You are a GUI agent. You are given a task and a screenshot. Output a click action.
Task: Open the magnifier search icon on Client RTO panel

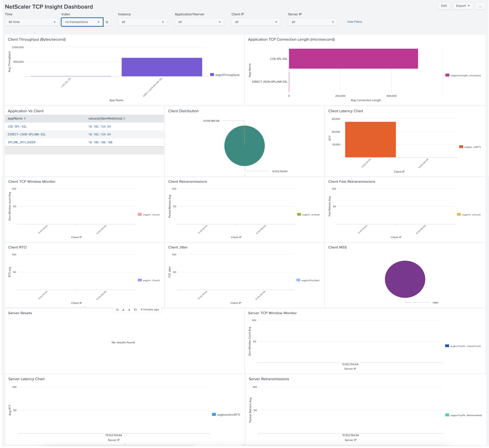[117, 309]
